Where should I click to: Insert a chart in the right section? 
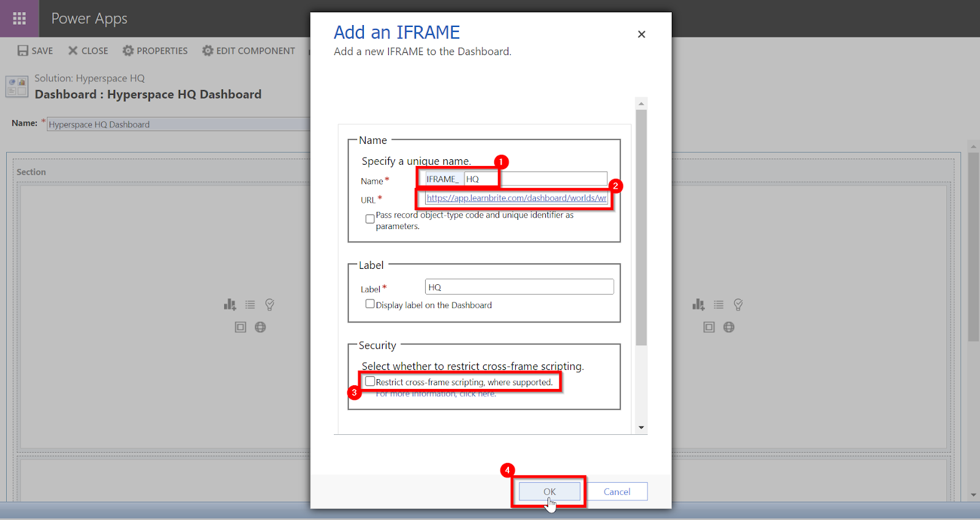pos(698,304)
